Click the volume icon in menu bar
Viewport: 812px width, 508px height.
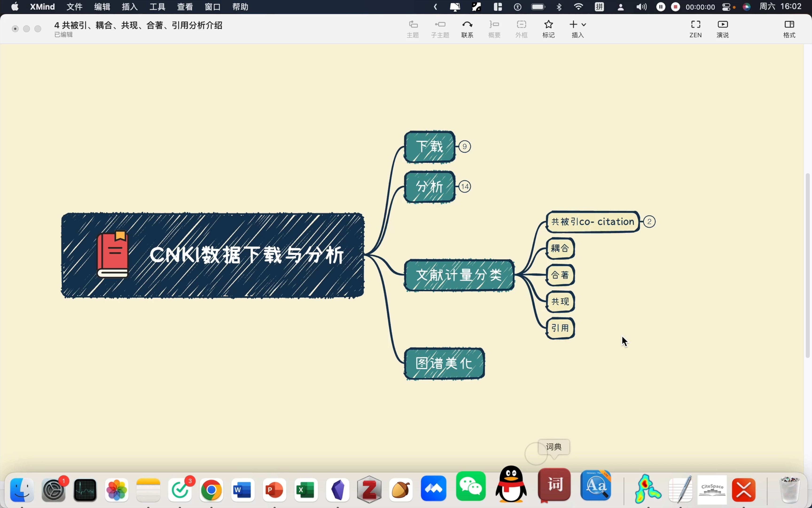(641, 7)
